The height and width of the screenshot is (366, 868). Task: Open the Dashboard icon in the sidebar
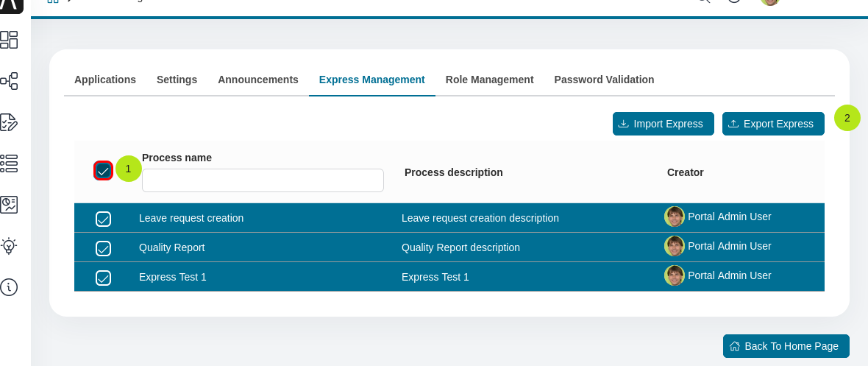point(9,40)
